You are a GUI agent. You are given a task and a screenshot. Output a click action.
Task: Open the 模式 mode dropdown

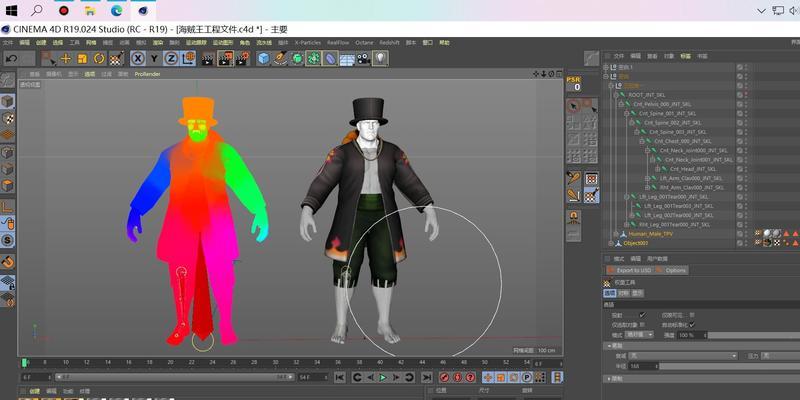tap(639, 335)
